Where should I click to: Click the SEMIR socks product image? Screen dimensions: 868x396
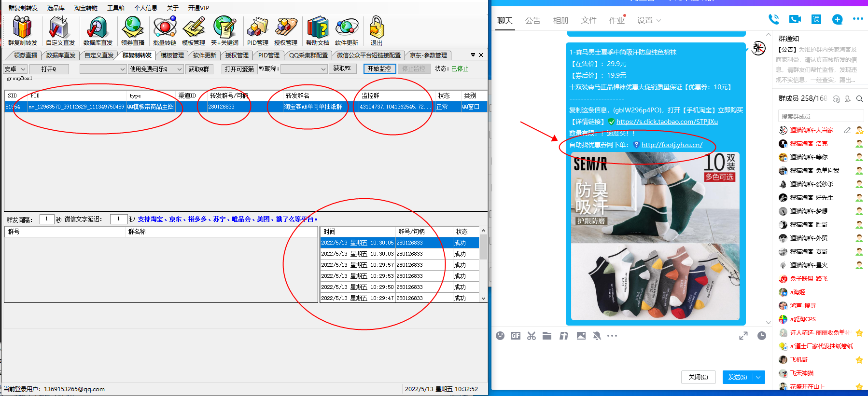(x=655, y=236)
